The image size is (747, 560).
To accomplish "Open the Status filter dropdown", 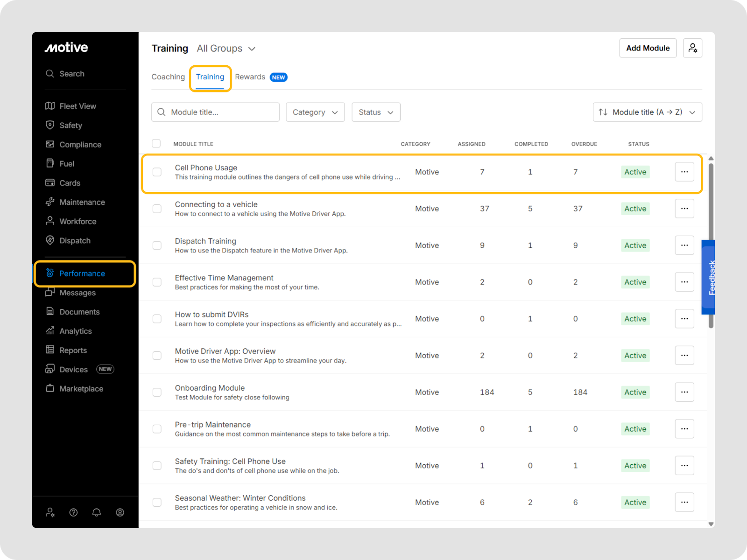I will coord(376,112).
